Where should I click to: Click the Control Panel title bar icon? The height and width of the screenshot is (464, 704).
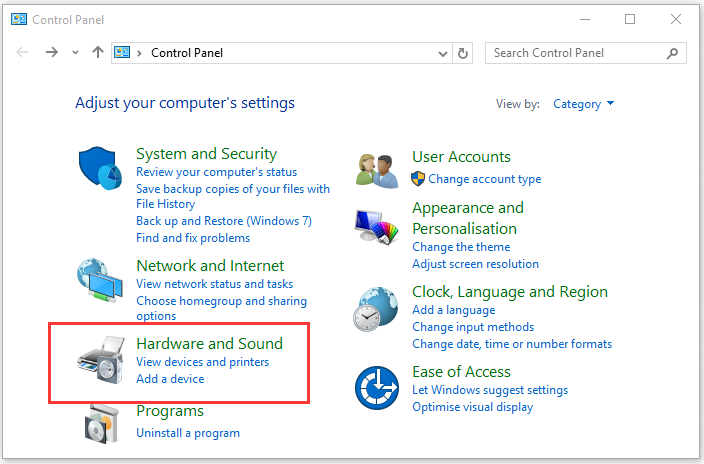click(19, 19)
